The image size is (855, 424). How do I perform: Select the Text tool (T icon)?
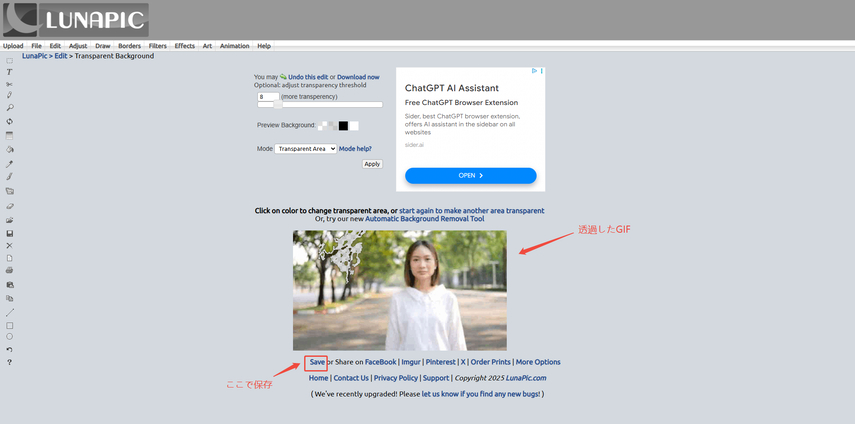tap(9, 72)
